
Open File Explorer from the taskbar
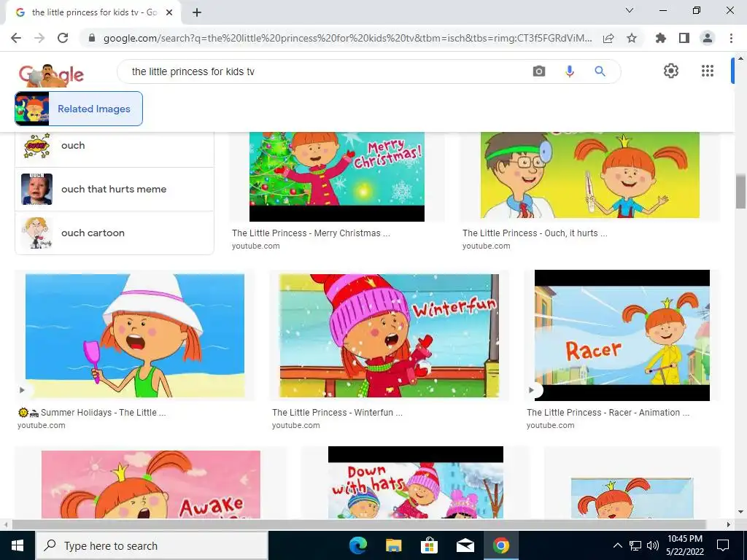pos(393,545)
